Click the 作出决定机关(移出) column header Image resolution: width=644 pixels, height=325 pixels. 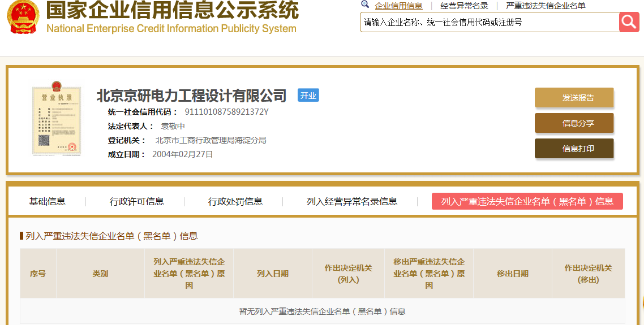point(588,274)
